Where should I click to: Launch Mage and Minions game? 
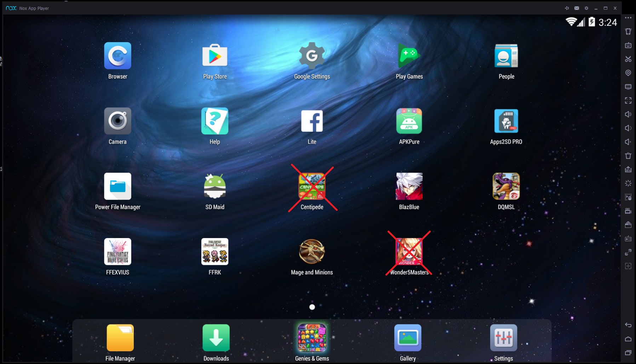(x=312, y=252)
